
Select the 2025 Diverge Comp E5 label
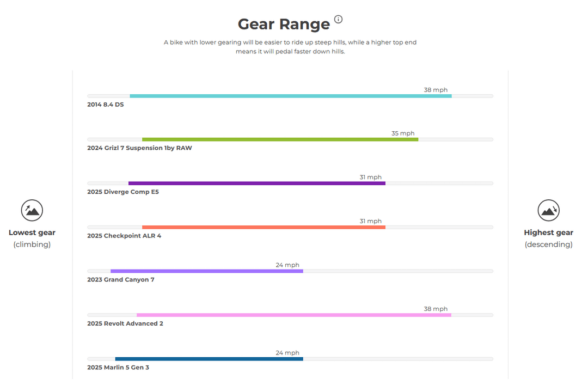(x=123, y=192)
